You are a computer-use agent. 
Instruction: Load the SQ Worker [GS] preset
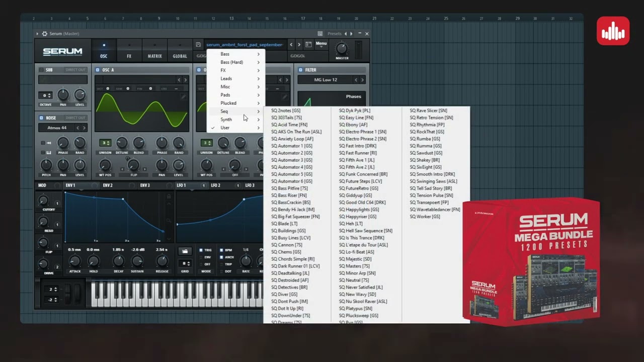(425, 217)
